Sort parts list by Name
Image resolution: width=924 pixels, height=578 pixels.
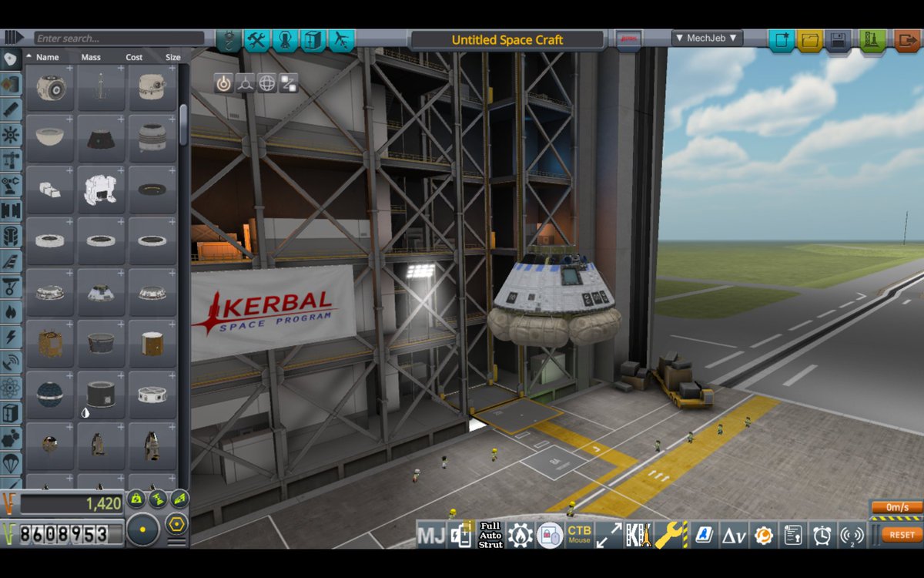point(48,57)
